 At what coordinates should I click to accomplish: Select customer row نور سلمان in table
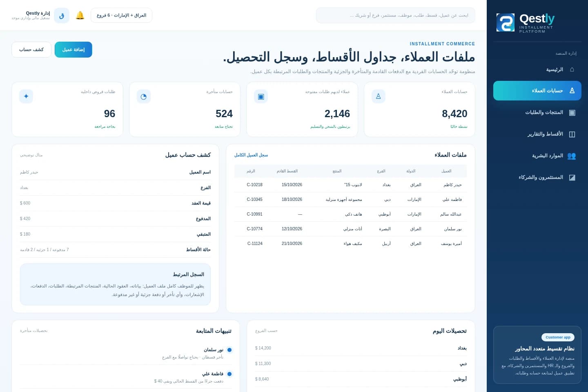351,229
